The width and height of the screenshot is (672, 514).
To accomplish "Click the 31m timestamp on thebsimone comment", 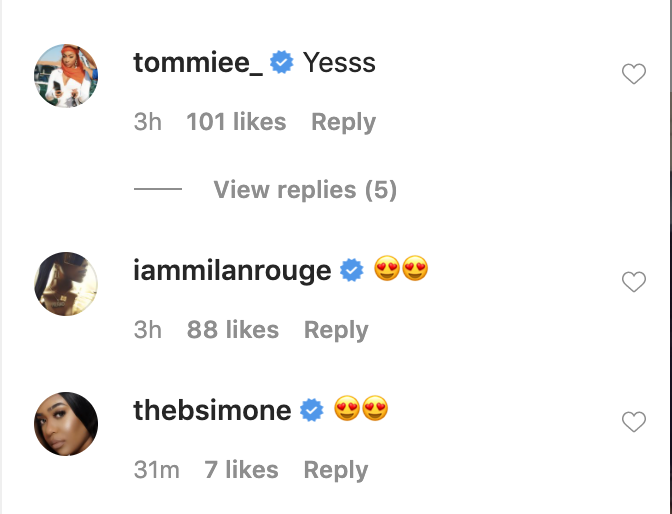I will pos(157,470).
